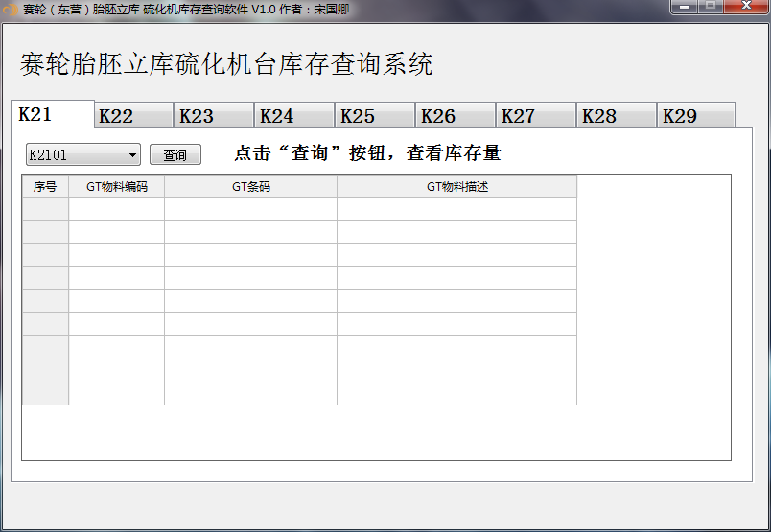Open the K29 tab

pos(697,116)
